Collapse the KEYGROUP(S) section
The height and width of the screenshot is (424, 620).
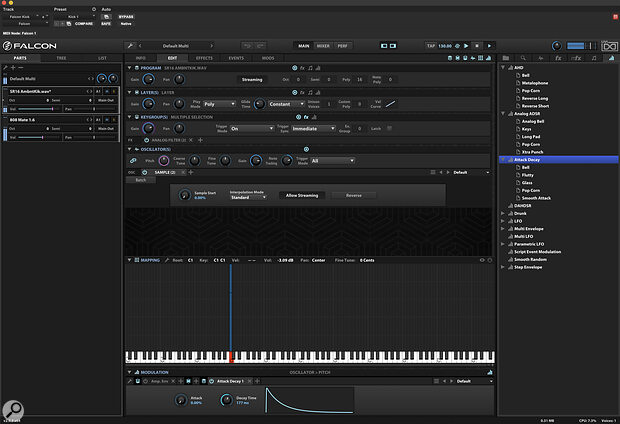click(x=129, y=117)
